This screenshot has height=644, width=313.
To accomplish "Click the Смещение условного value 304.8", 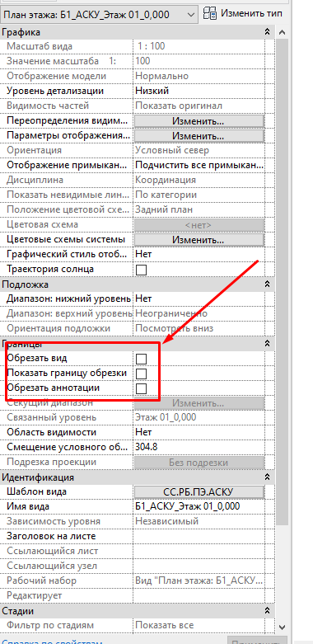I will click(x=199, y=447).
